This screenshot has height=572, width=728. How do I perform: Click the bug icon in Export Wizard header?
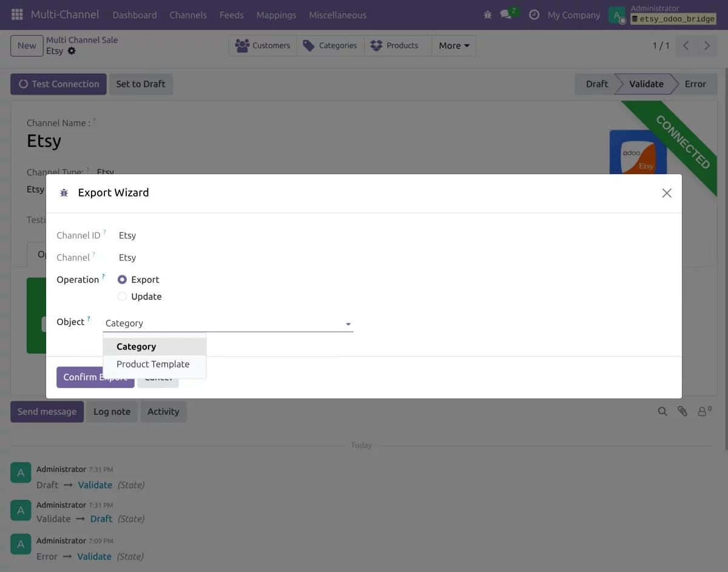(64, 193)
